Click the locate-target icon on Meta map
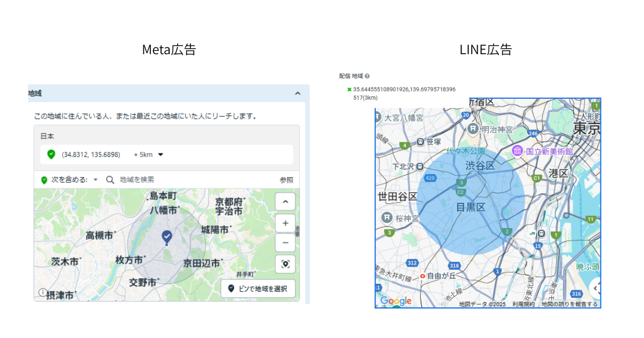The height and width of the screenshot is (338, 644). click(285, 263)
